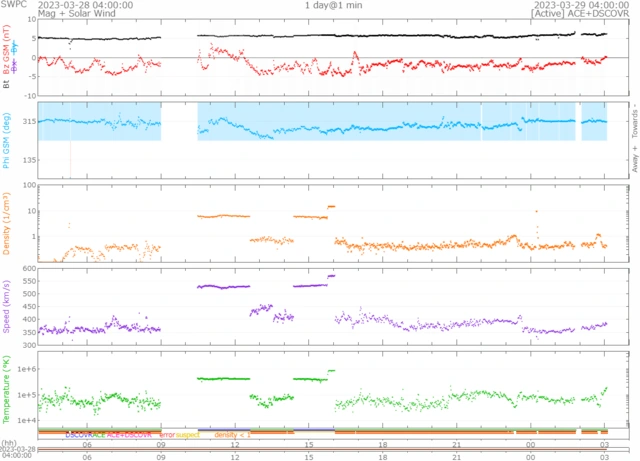Click the [Active] ACE+DSCOVR source label
This screenshot has width=640, height=461.
click(x=590, y=15)
